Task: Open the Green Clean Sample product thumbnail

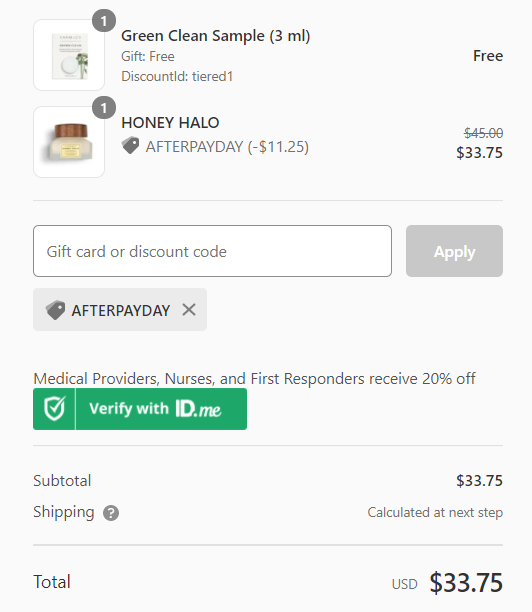Action: tap(69, 55)
